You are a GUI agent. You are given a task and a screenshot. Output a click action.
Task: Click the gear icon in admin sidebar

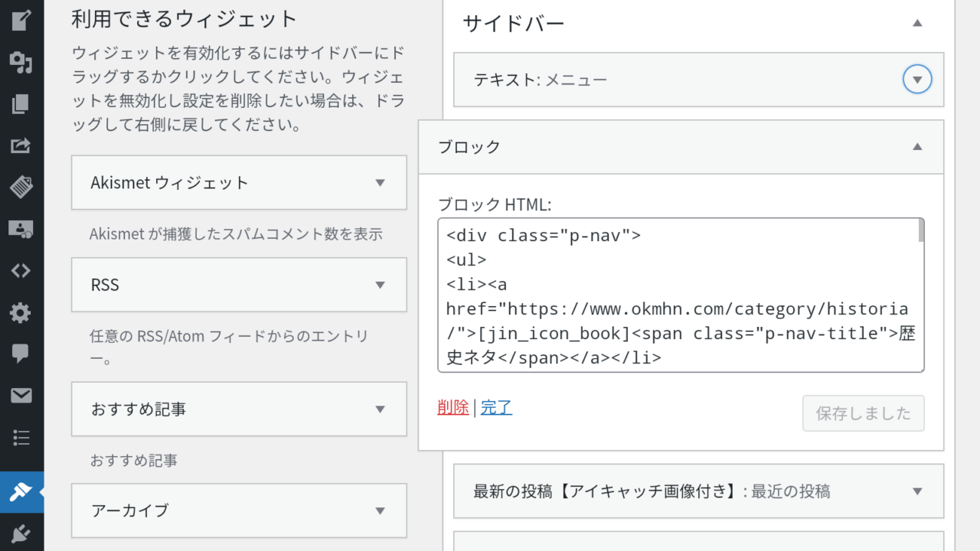(21, 312)
